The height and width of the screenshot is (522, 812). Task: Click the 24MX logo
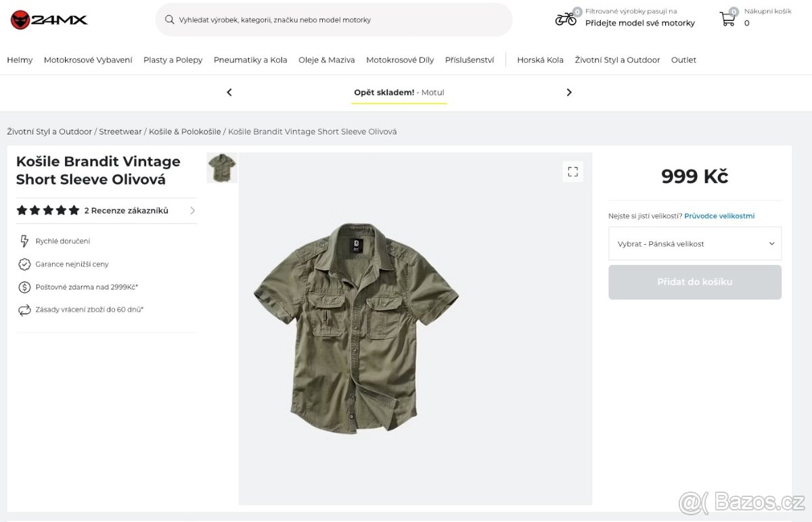point(49,20)
